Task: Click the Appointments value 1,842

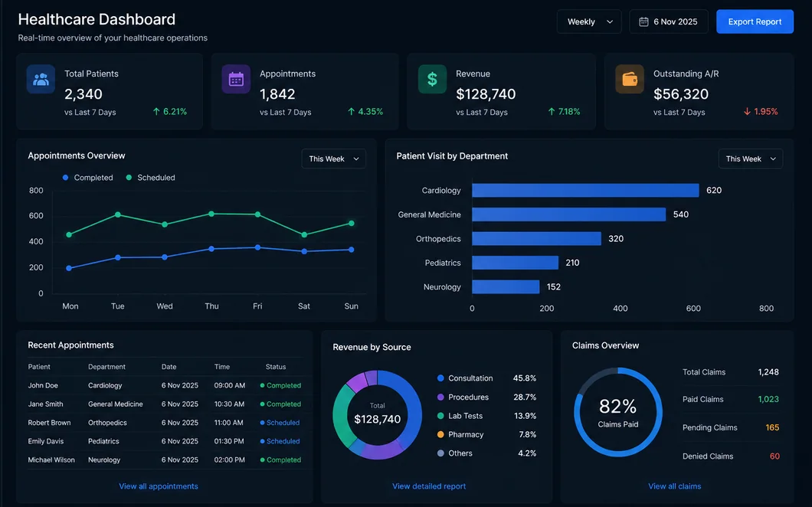Action: coord(277,94)
